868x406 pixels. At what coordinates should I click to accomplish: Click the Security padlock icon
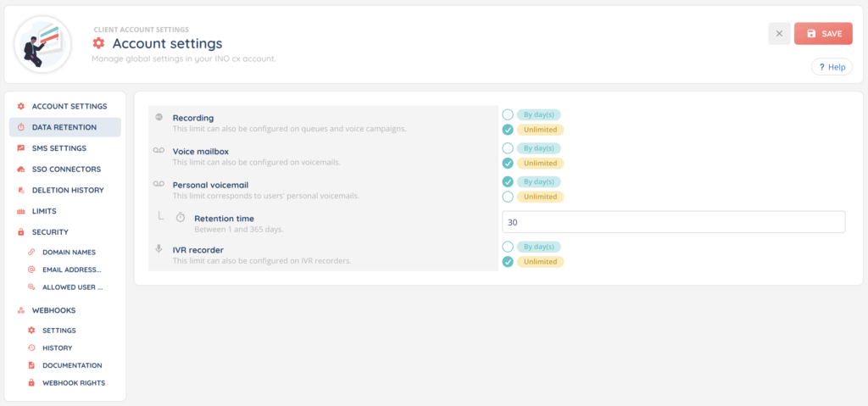point(21,231)
